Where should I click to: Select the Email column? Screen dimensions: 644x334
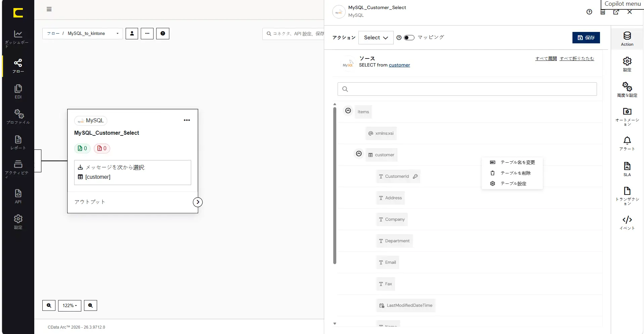coord(388,262)
